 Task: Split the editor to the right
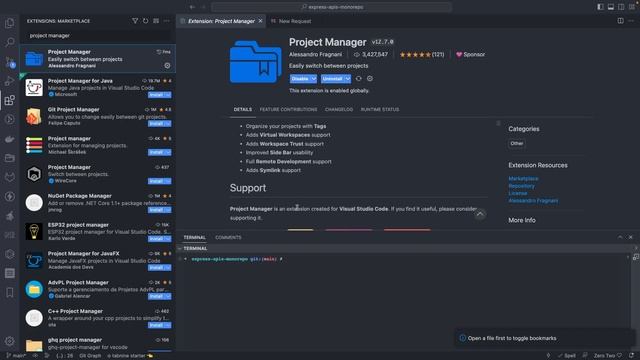(x=620, y=21)
